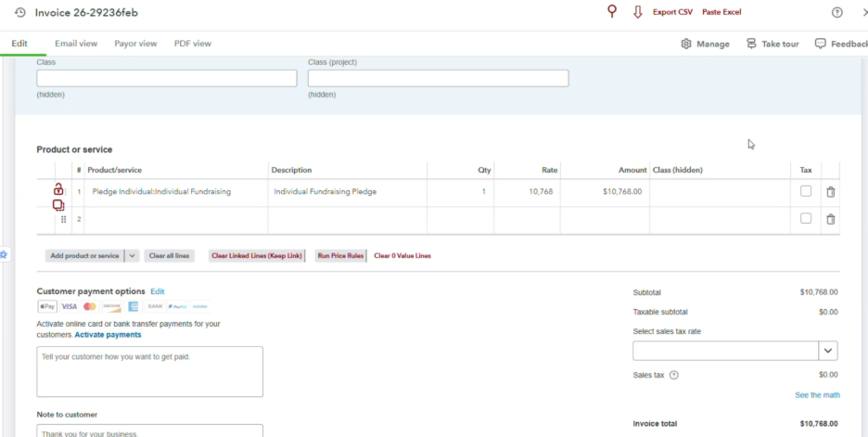
Task: Click the Activate payments link
Action: 108,335
